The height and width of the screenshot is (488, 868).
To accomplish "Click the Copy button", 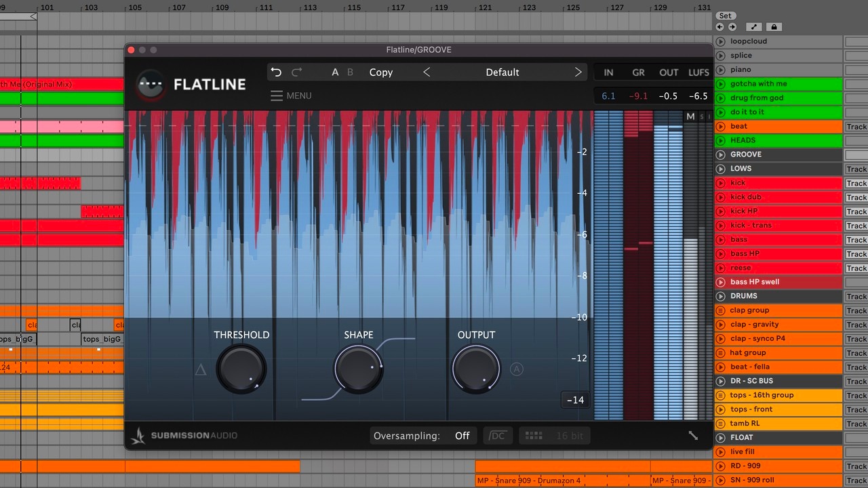I will 380,73.
